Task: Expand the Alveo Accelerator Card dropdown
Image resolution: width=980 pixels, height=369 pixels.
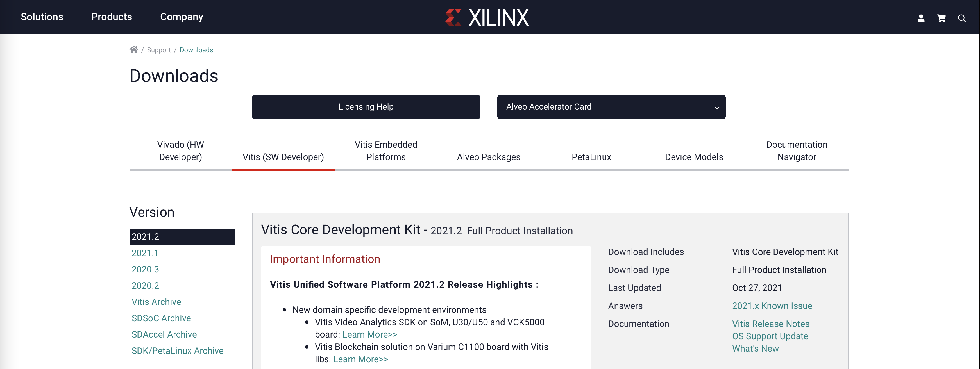Action: click(611, 107)
